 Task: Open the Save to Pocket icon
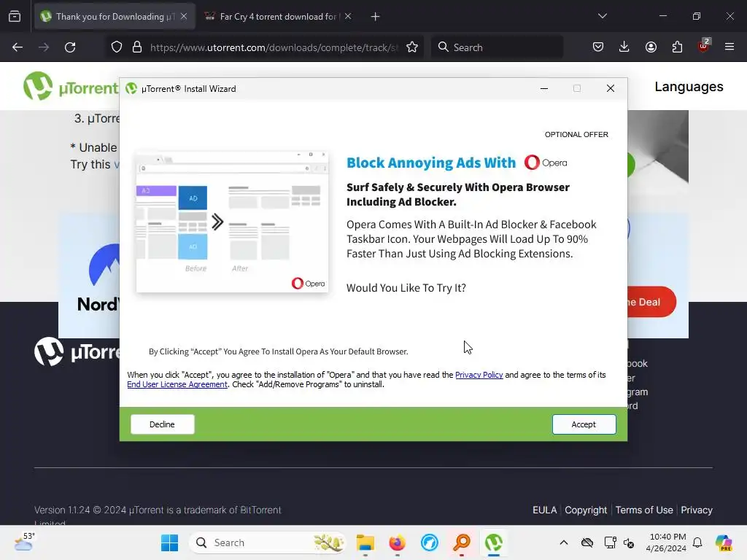click(x=598, y=47)
